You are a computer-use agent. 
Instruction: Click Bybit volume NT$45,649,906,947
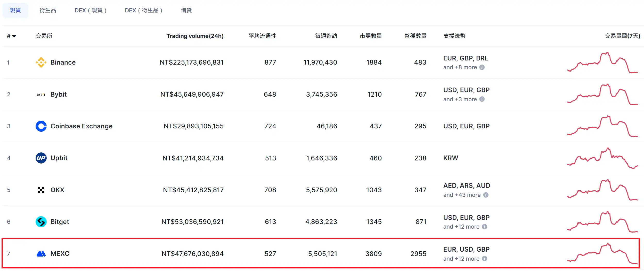tap(192, 94)
